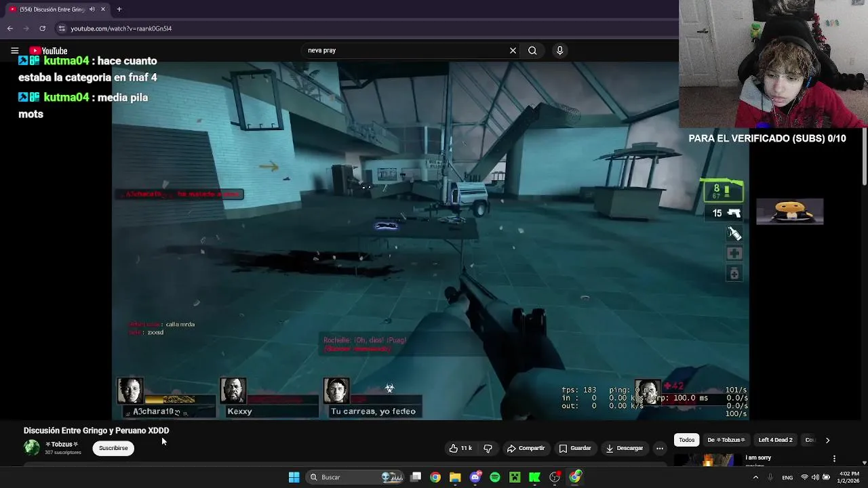
Task: Close the Discusión Entre Gringo tab
Action: click(x=103, y=9)
